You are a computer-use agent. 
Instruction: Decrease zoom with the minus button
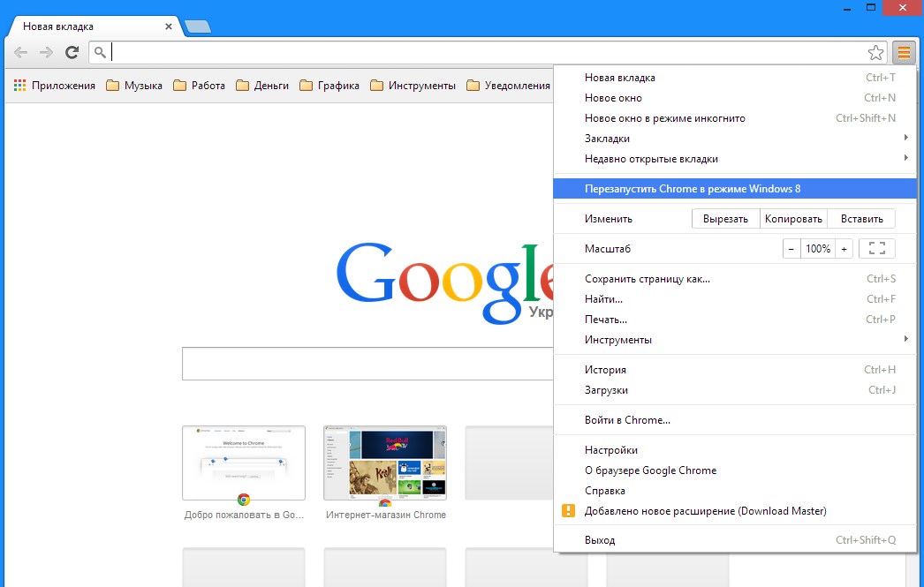791,248
